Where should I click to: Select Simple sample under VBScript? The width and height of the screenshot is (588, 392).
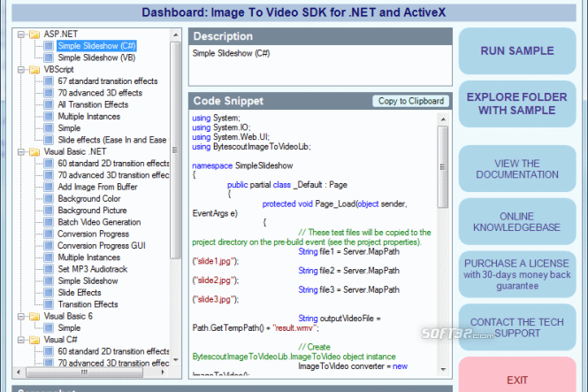(x=69, y=128)
